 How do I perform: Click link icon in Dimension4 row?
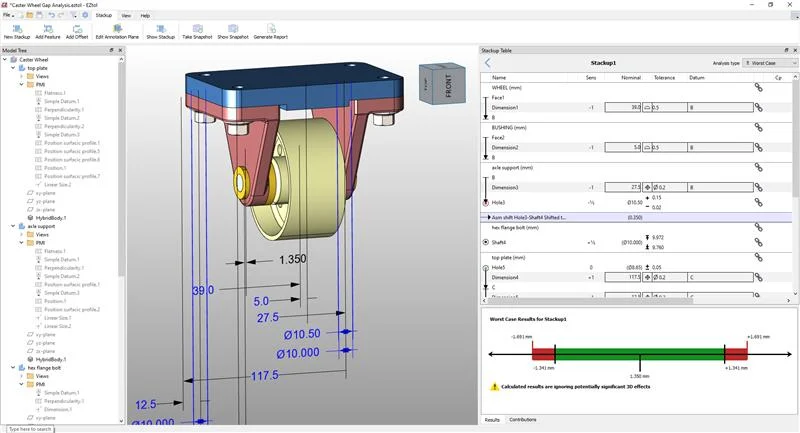759,277
